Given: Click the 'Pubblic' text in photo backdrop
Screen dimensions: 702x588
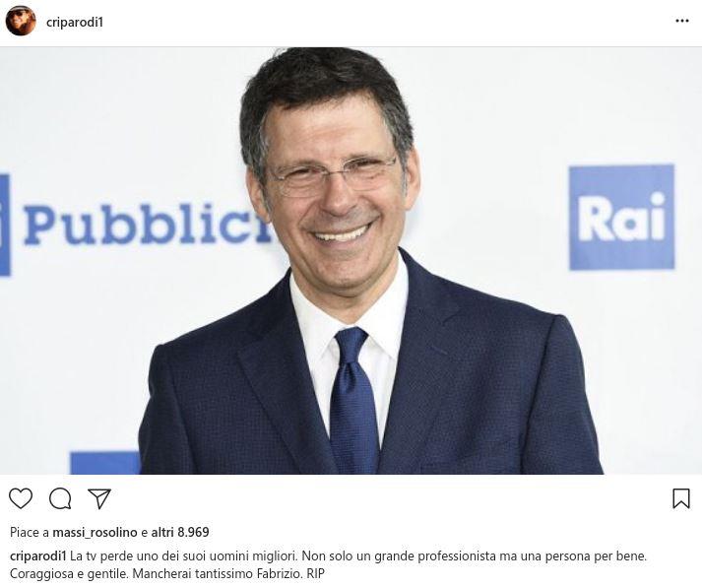Looking at the screenshot, I should point(148,224).
